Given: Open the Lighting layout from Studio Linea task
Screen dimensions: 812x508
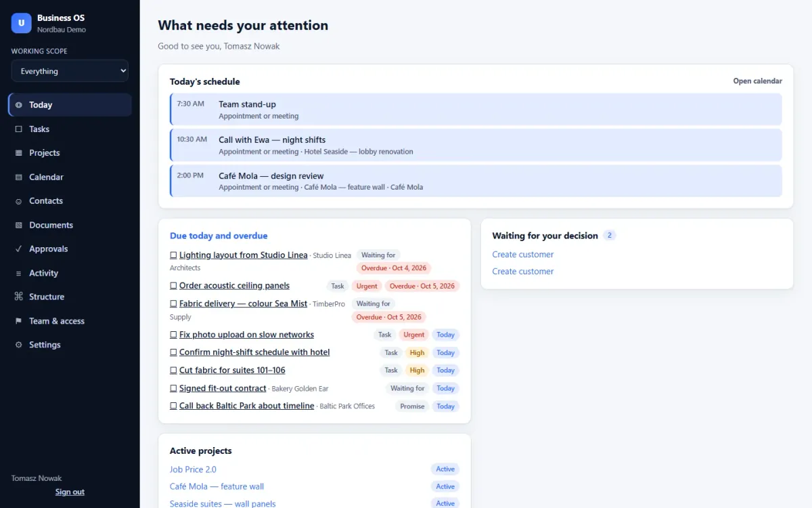Looking at the screenshot, I should click(x=243, y=255).
